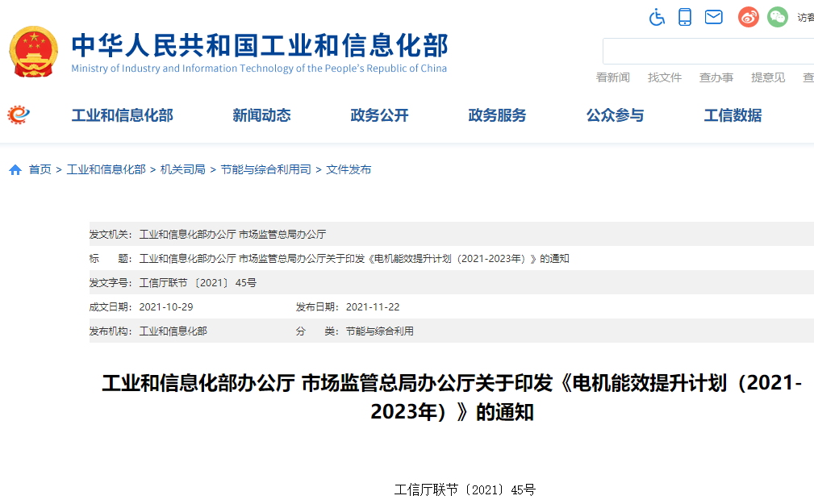Click the email envelope icon
The height and width of the screenshot is (504, 814).
click(x=713, y=16)
